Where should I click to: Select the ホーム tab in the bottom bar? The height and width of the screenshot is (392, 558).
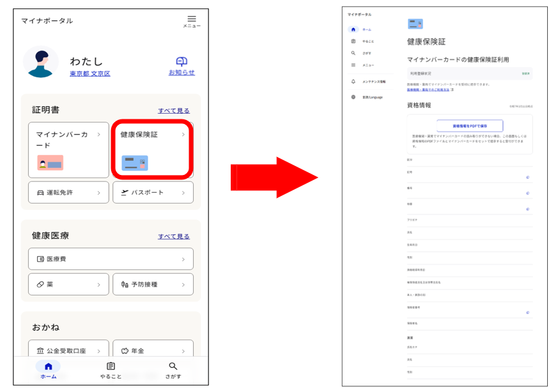point(48,370)
